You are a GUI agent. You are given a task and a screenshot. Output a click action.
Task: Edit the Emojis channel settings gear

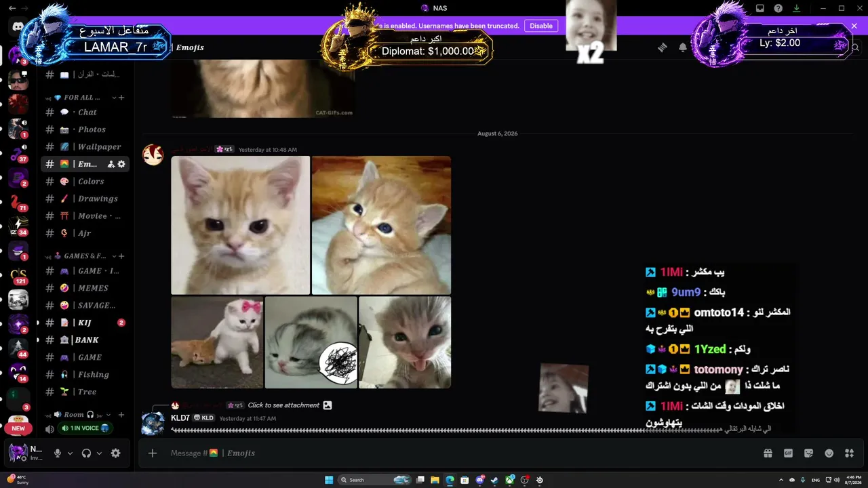click(x=121, y=164)
